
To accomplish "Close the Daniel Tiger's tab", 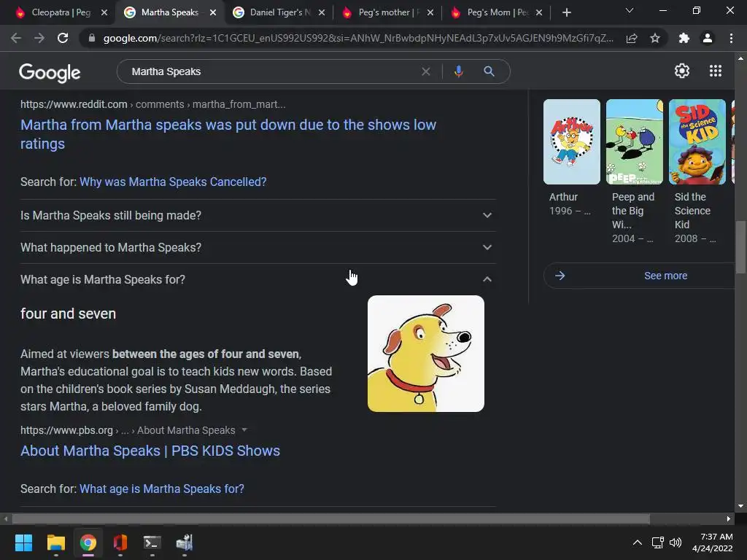I will pyautogui.click(x=322, y=12).
